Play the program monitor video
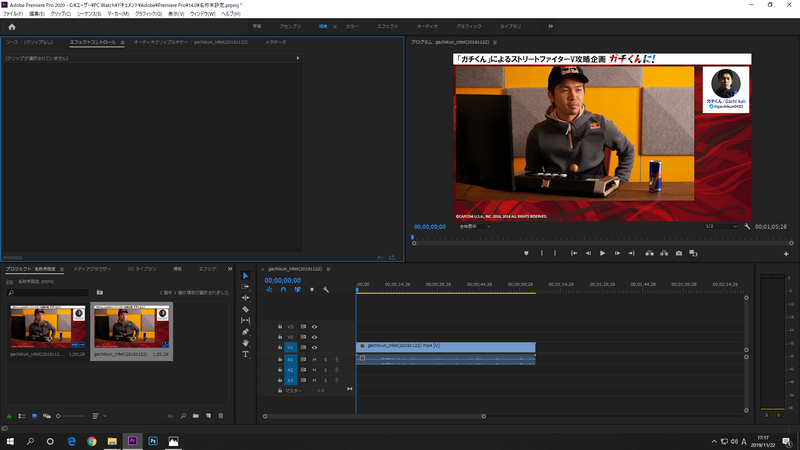 tap(602, 253)
